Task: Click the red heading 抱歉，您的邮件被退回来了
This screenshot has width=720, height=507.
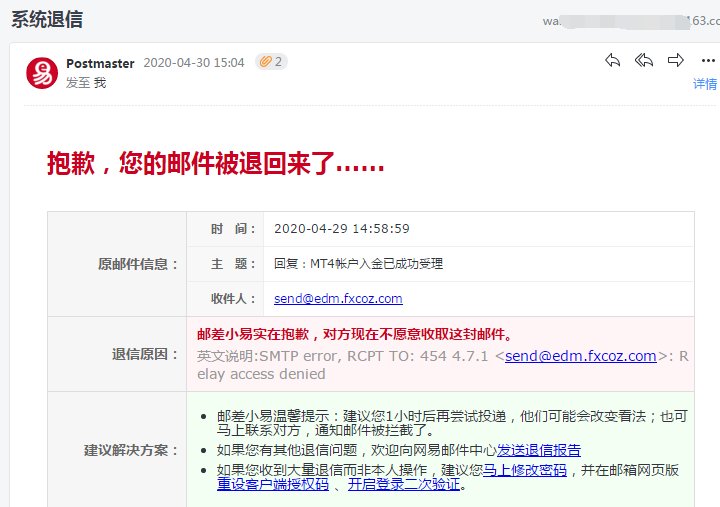Action: [215, 163]
